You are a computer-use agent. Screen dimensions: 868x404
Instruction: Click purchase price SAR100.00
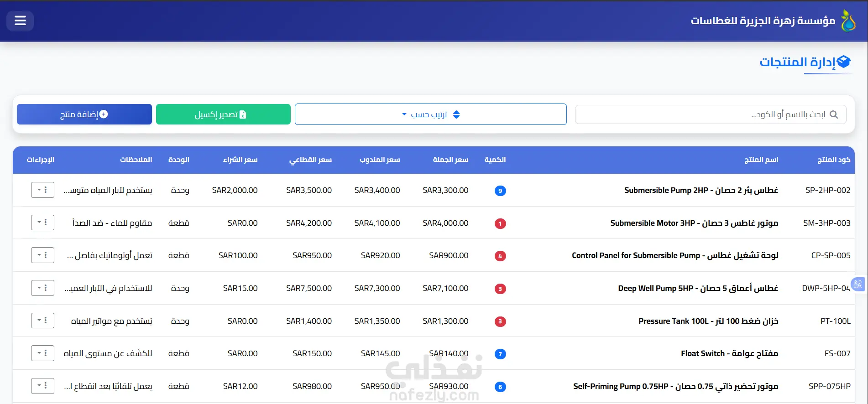click(238, 255)
